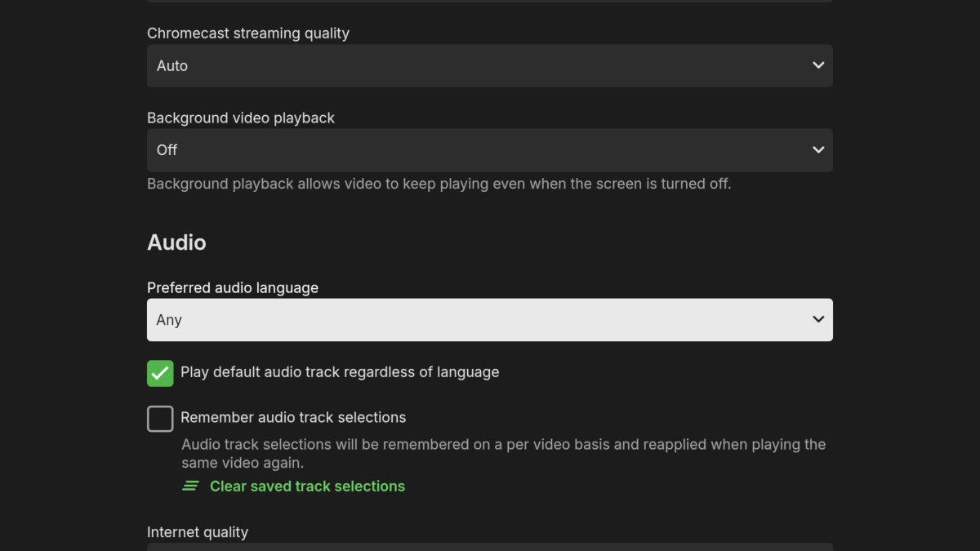
Task: Open the Preferred audio language dropdown
Action: tap(490, 319)
